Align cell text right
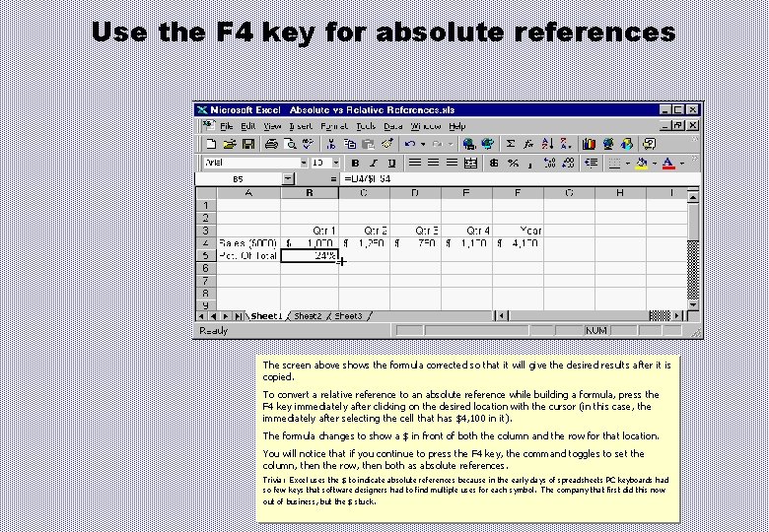 (x=452, y=164)
